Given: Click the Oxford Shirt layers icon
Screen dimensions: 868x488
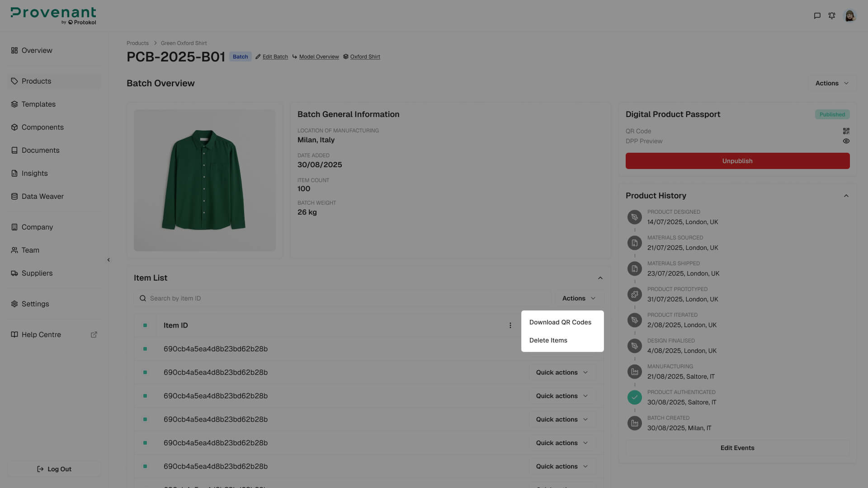Looking at the screenshot, I should pyautogui.click(x=346, y=57).
